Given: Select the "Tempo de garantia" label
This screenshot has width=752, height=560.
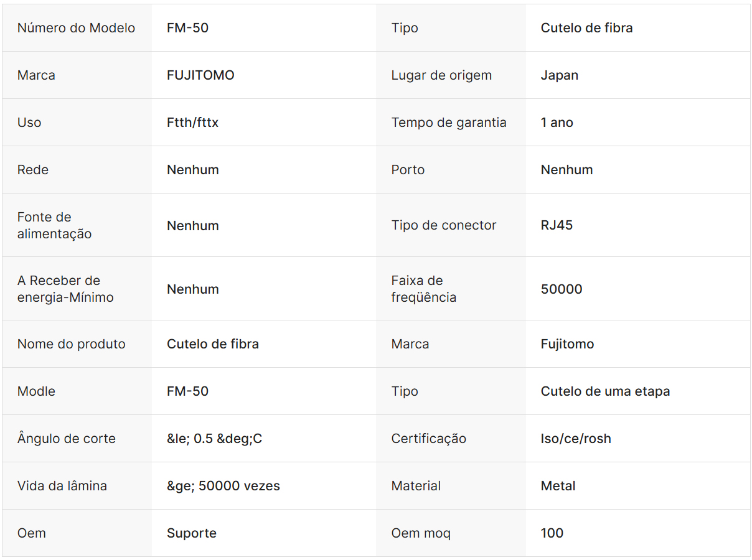Looking at the screenshot, I should click(x=449, y=123).
